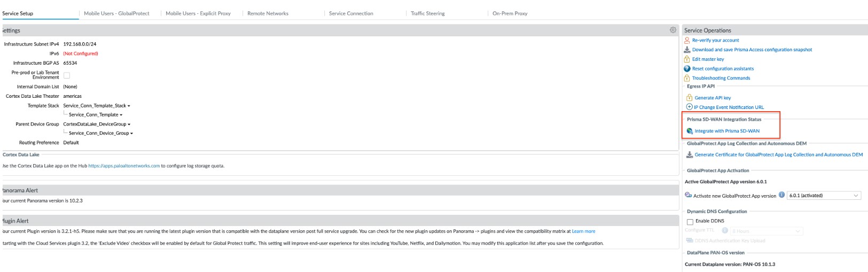Open the Service_Conn_Template dropdown
The width and height of the screenshot is (868, 272).
tap(96, 115)
